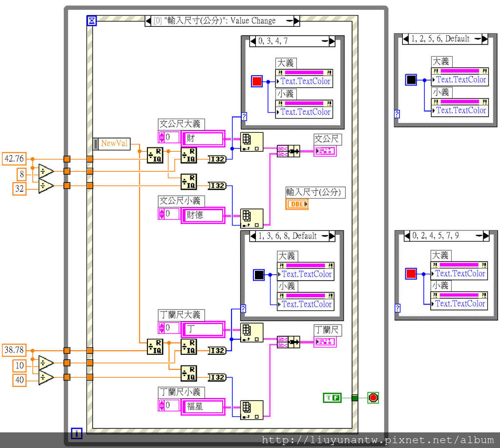Select I32 conversion node above 丁蘭尺小義 label
The image size is (500, 448).
(217, 377)
